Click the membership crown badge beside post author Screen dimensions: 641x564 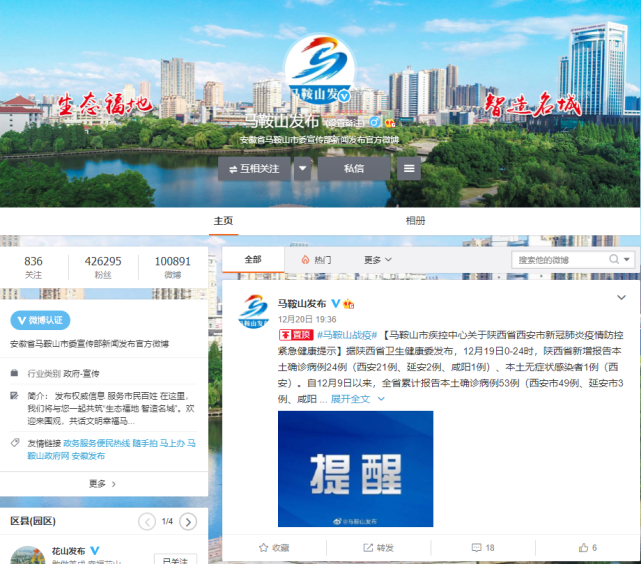click(x=349, y=304)
